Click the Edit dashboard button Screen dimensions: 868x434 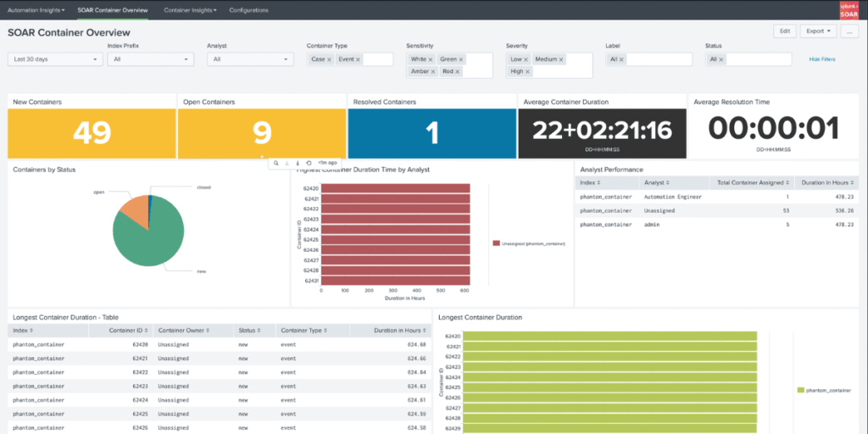pos(785,31)
